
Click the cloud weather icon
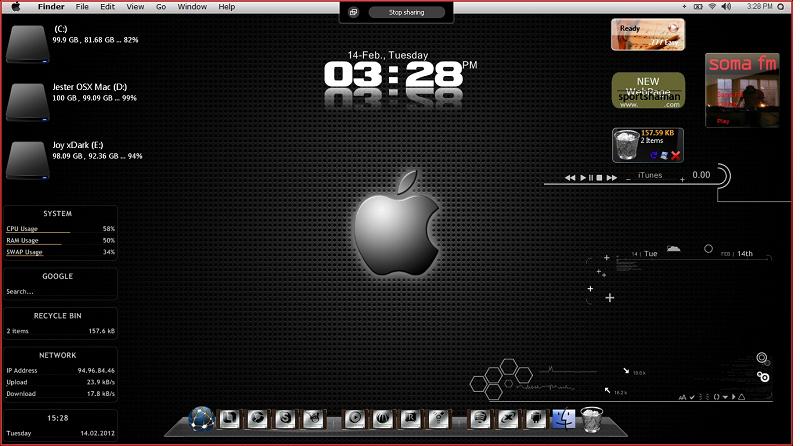click(673, 249)
